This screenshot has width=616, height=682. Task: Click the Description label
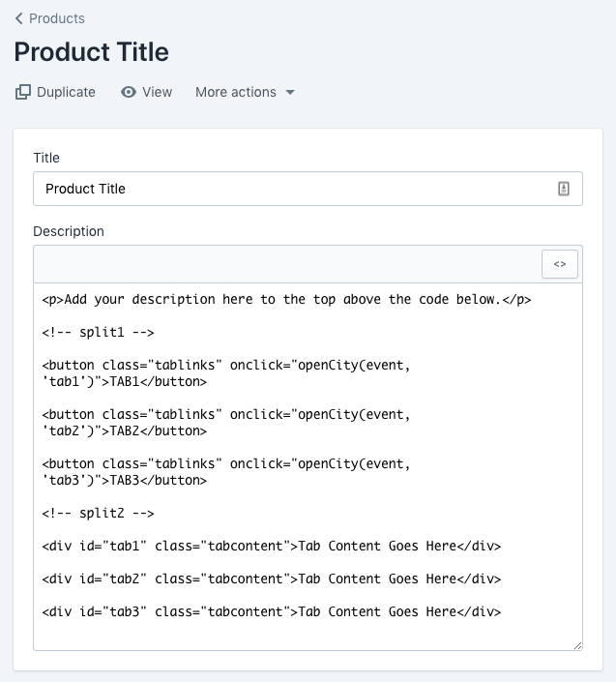pos(69,231)
